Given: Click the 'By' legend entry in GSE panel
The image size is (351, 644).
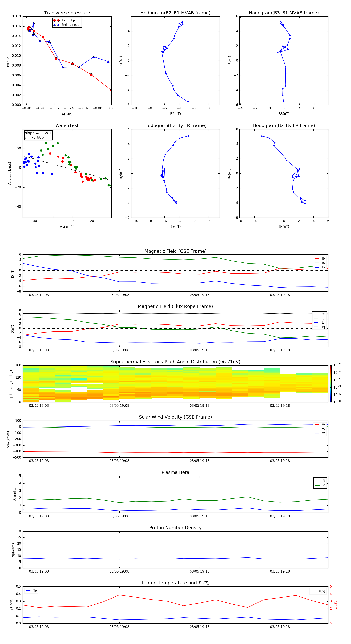Looking at the screenshot, I should (x=320, y=263).
